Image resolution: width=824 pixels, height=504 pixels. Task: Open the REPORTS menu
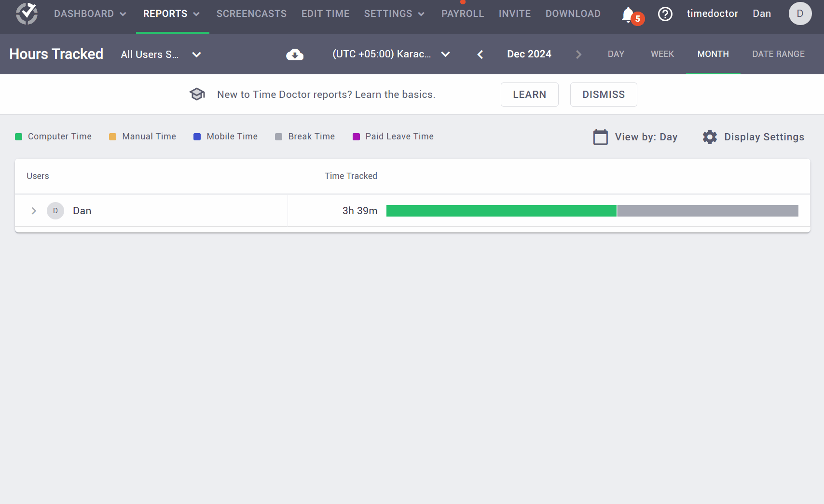[x=172, y=14]
